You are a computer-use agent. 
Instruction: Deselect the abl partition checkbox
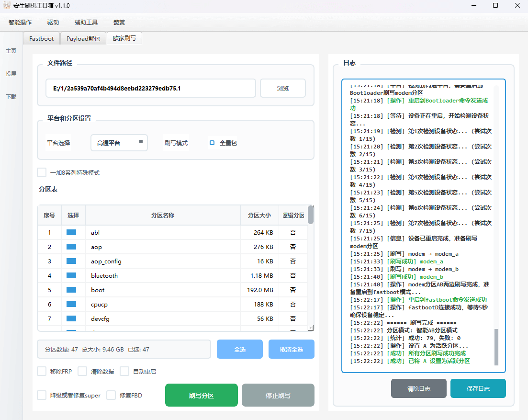(72, 232)
